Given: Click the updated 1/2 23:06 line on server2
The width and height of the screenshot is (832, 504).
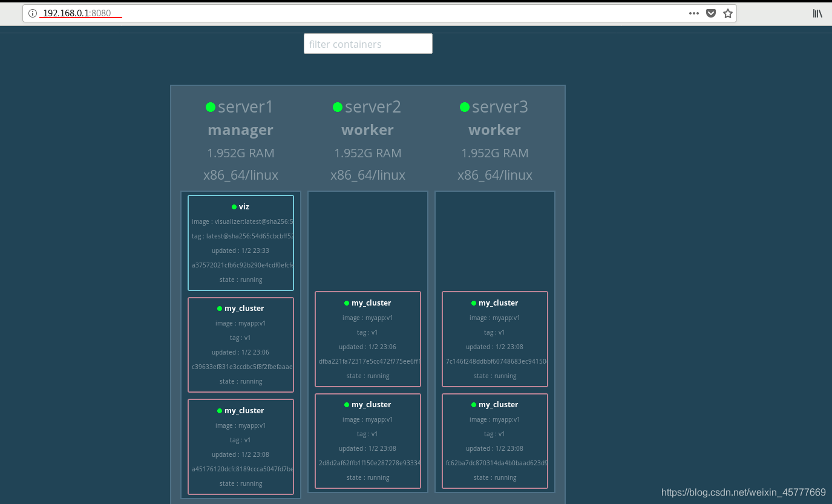Looking at the screenshot, I should (x=368, y=347).
